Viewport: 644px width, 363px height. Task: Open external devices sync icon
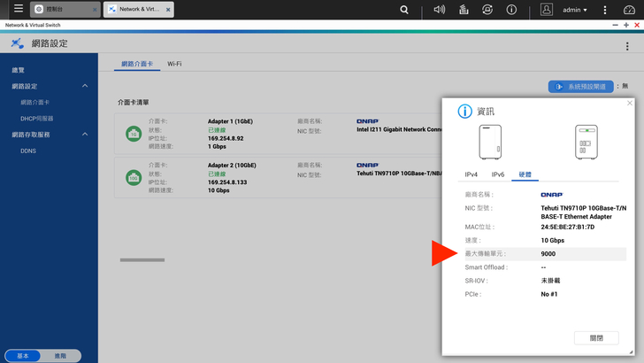coord(487,10)
